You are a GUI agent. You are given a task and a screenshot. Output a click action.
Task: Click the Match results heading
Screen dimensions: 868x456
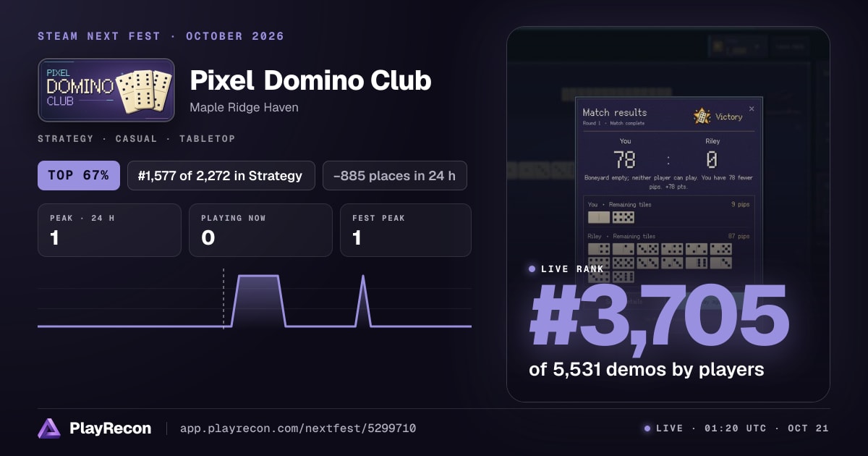[615, 112]
